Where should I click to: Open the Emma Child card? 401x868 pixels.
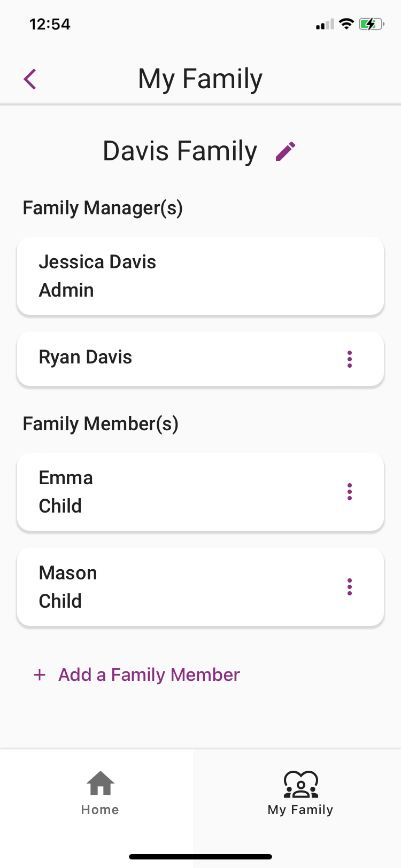click(x=200, y=492)
